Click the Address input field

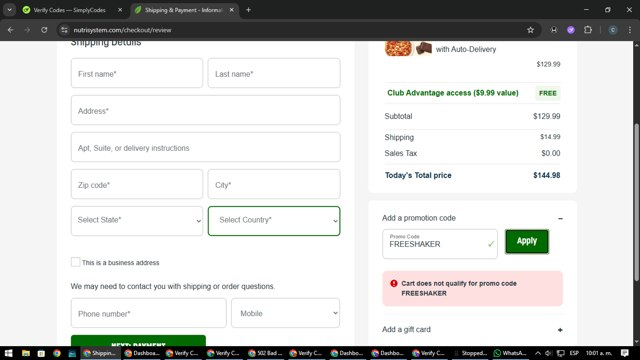(x=205, y=110)
